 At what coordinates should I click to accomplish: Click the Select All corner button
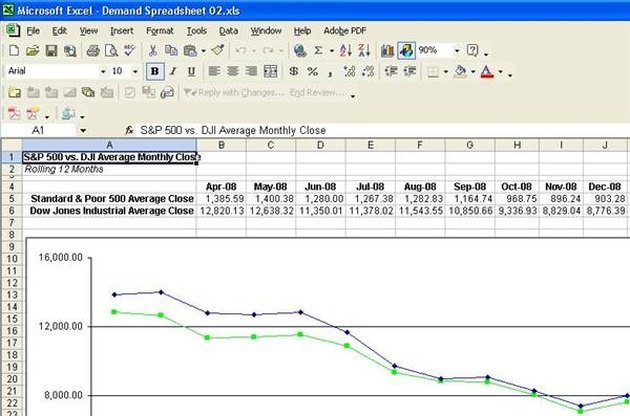(x=11, y=145)
